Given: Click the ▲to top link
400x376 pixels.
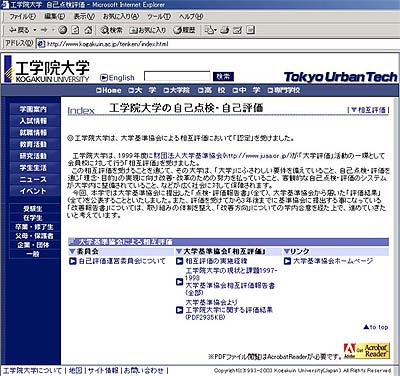Looking at the screenshot, I should pos(376,327).
